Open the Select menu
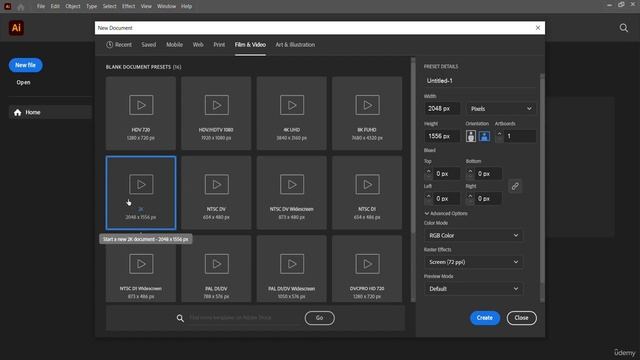The width and height of the screenshot is (640, 360). 109,7
